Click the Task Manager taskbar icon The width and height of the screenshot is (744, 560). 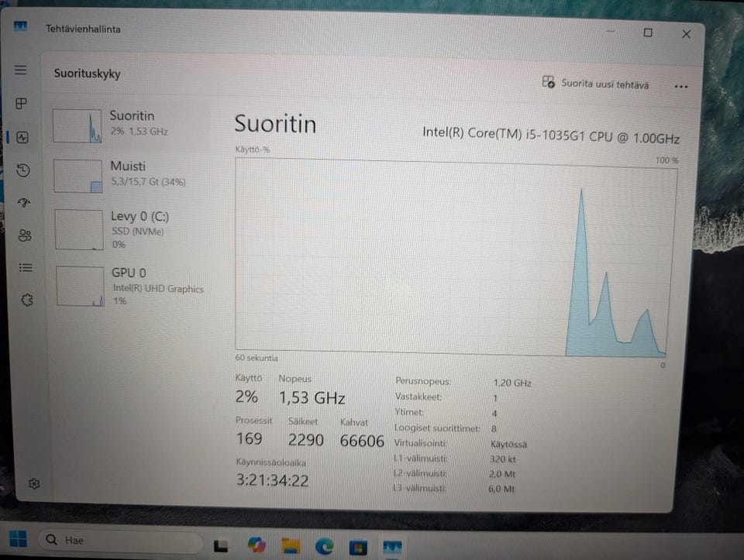[x=392, y=548]
